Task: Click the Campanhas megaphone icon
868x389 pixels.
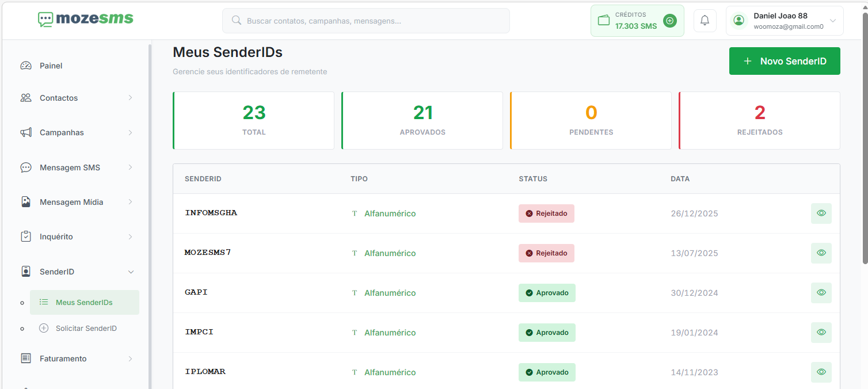Action: click(x=26, y=132)
